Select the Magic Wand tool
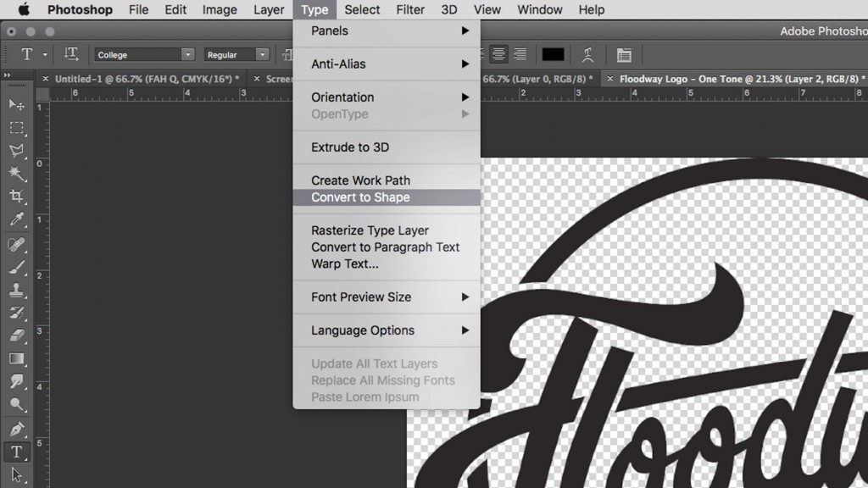The width and height of the screenshot is (868, 488). [17, 173]
